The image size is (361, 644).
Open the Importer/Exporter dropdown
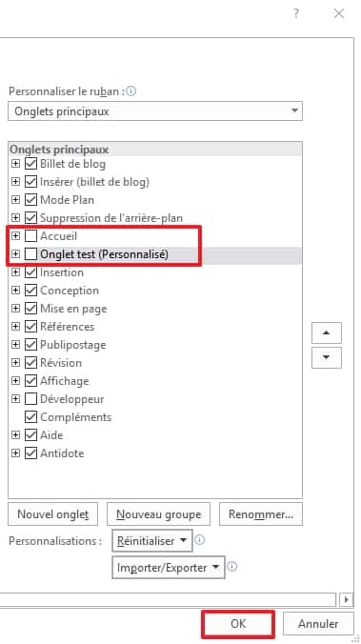169,568
